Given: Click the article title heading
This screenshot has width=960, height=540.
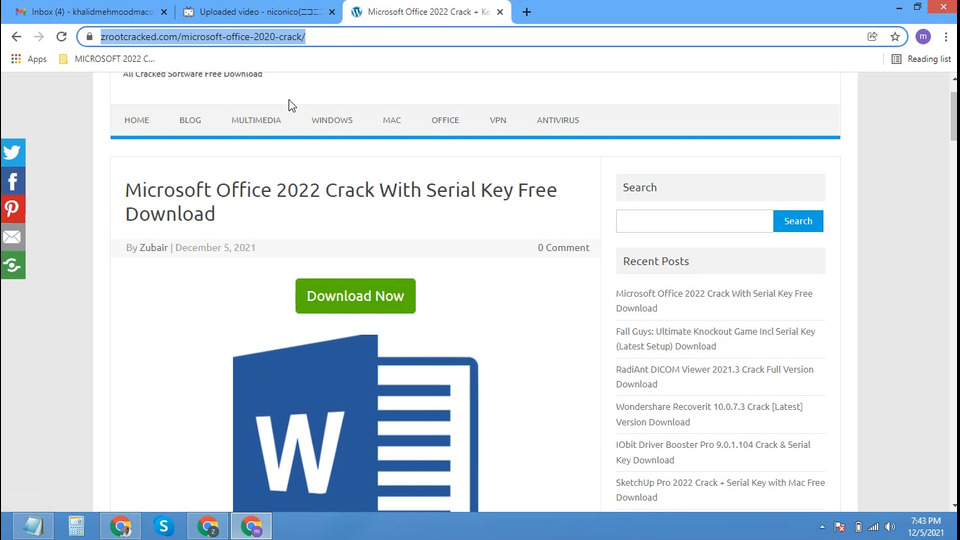Looking at the screenshot, I should tap(341, 201).
